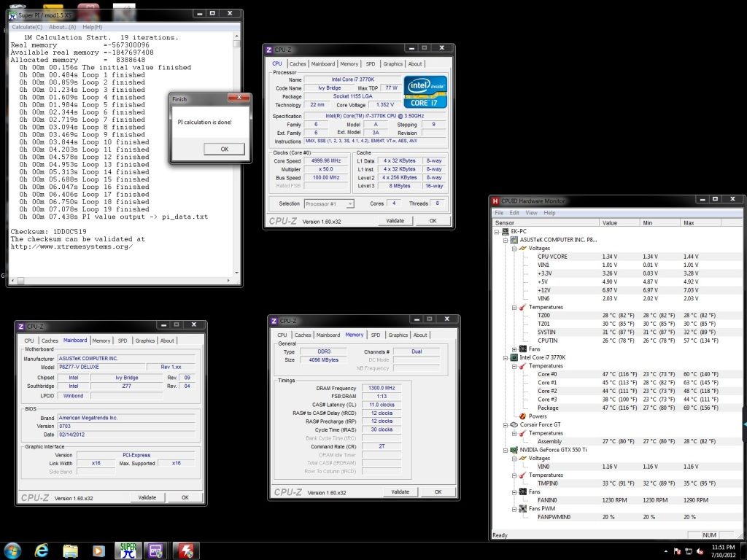Collapse Corsair Force GT node
Image resolution: width=747 pixels, height=560 pixels.
point(506,425)
